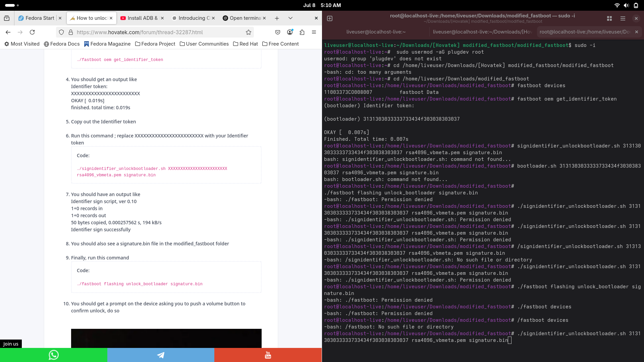Image resolution: width=644 pixels, height=362 pixels.
Task: Close the Introducing tab
Action: (213, 18)
